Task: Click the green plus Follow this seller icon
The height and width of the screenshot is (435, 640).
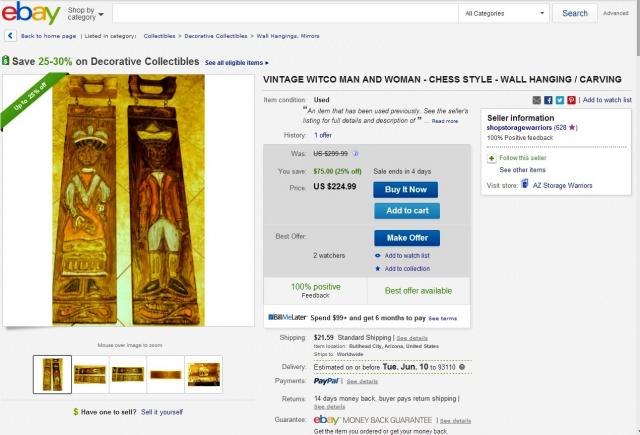Action: tap(491, 158)
